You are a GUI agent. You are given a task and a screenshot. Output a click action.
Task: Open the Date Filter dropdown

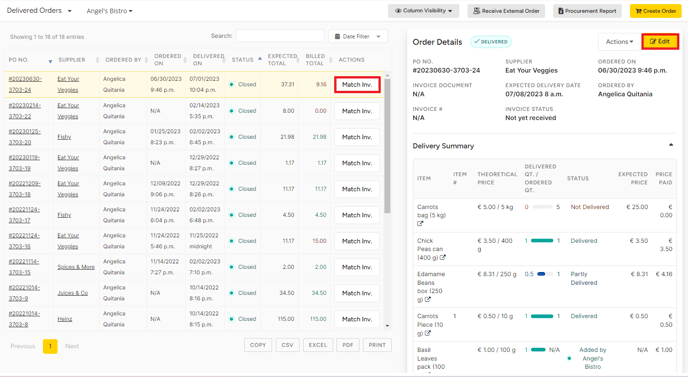358,36
